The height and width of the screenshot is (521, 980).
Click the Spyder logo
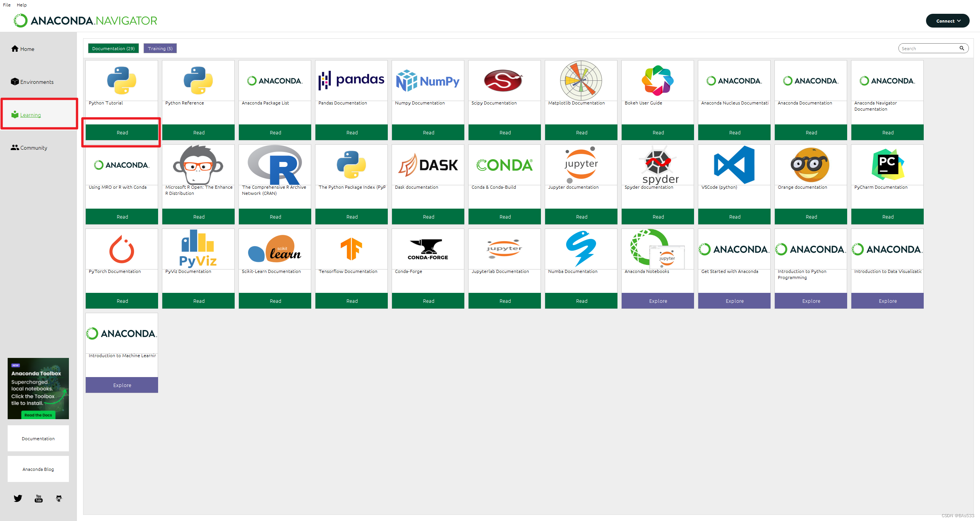(658, 165)
